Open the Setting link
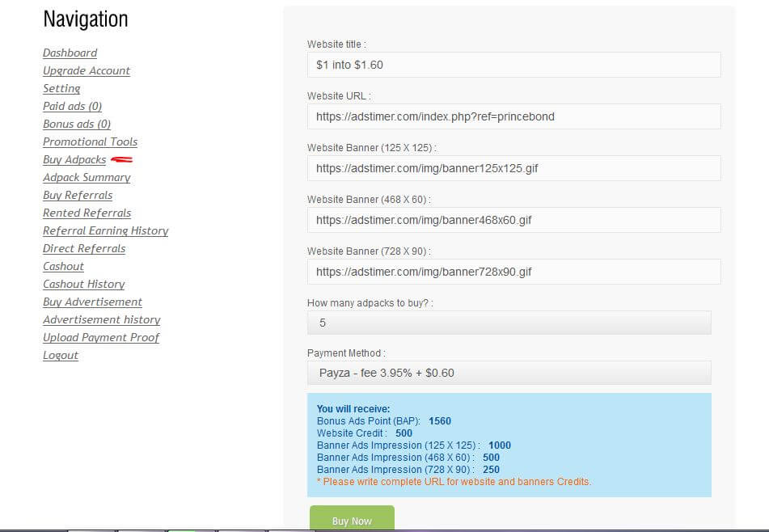 (61, 89)
